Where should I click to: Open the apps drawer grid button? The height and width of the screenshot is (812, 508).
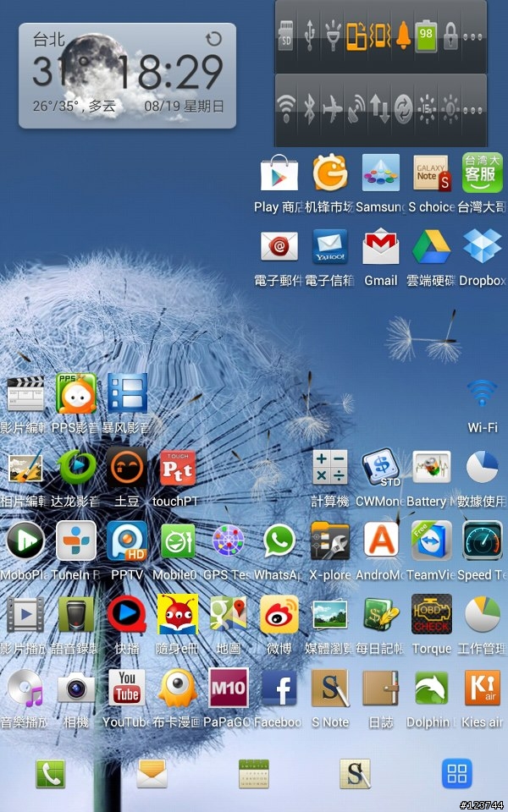pos(456,774)
